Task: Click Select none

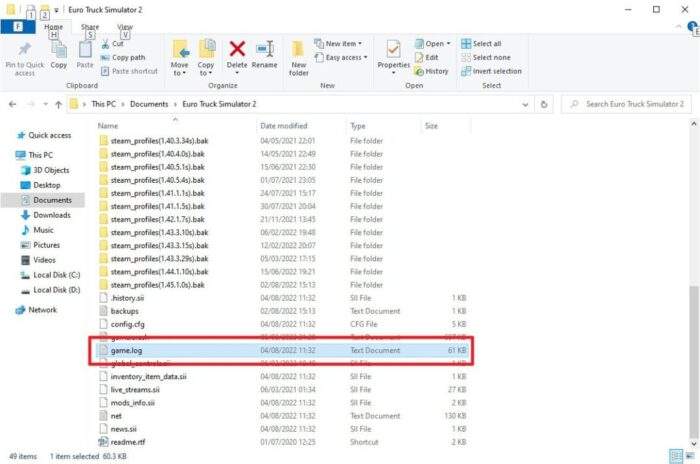Action: (x=486, y=58)
